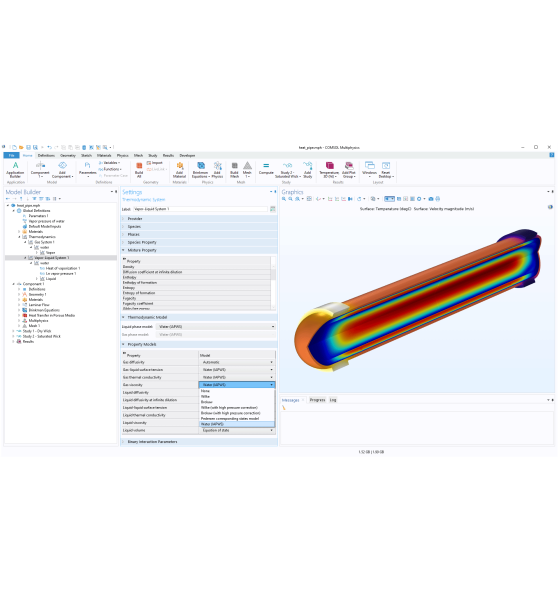
Task: Click the Import geometry button
Action: coord(155,163)
